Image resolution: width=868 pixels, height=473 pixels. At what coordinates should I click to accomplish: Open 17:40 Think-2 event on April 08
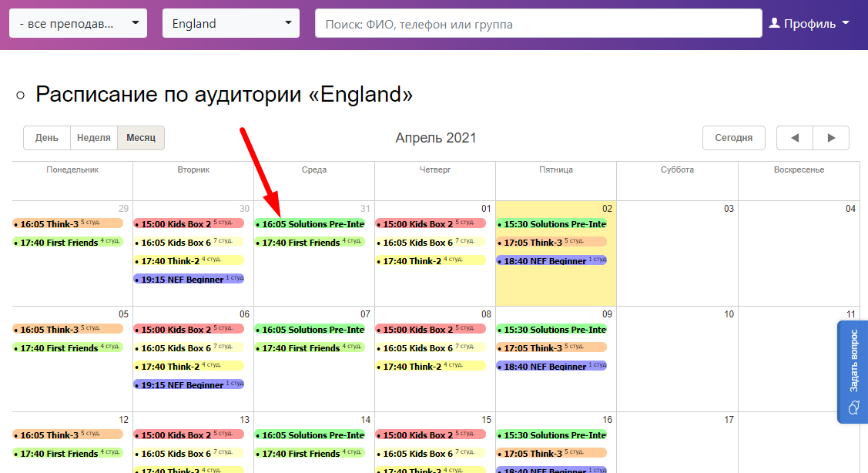(431, 366)
